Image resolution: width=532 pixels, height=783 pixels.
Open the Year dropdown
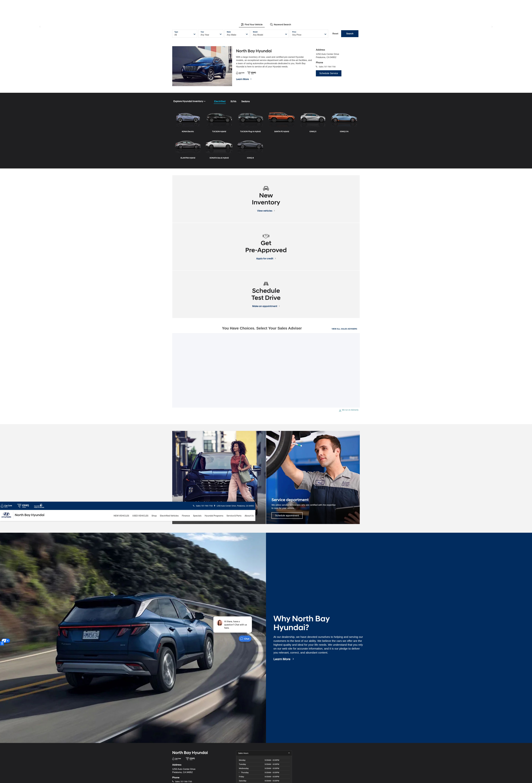pyautogui.click(x=211, y=34)
